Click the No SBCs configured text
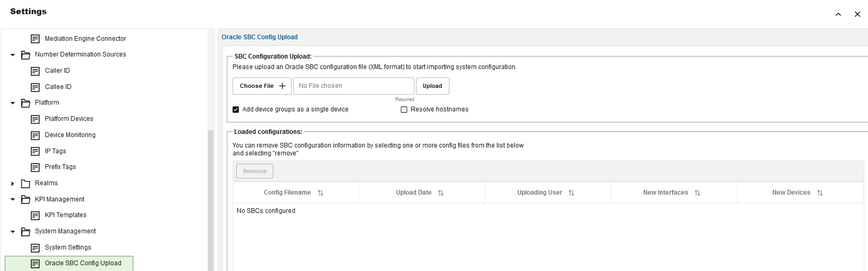This screenshot has height=271, width=868. 266,211
